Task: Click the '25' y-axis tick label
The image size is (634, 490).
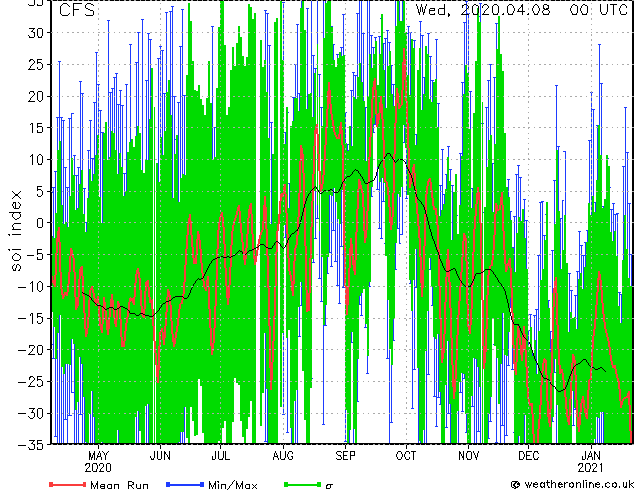Action: tap(36, 65)
